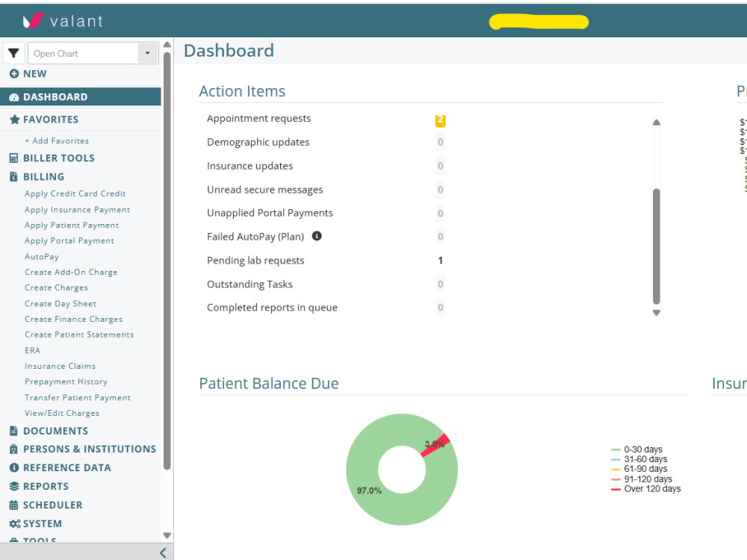This screenshot has height=560, width=747.
Task: Click the Favorites star icon
Action: [14, 119]
